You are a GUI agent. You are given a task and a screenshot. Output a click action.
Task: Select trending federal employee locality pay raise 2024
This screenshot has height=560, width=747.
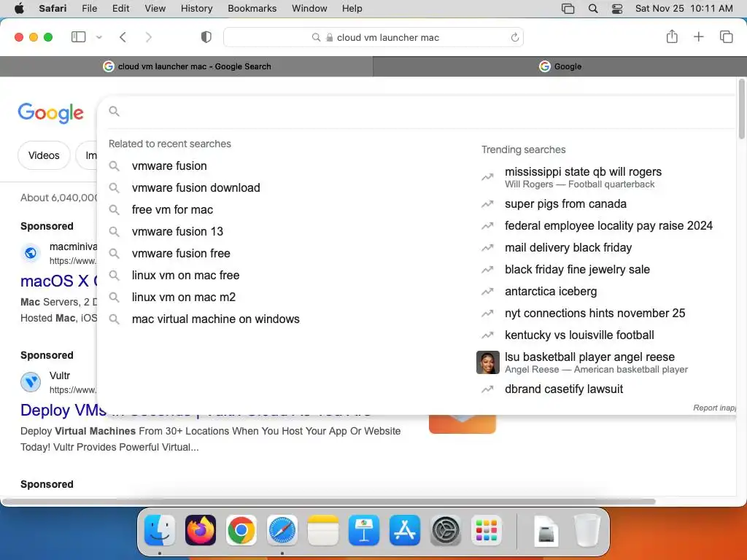pyautogui.click(x=608, y=226)
